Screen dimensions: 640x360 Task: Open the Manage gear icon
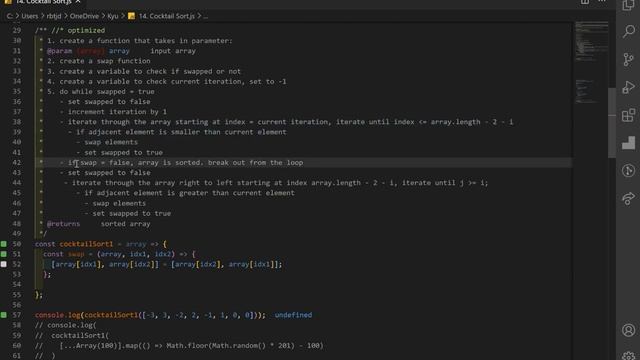point(629,356)
